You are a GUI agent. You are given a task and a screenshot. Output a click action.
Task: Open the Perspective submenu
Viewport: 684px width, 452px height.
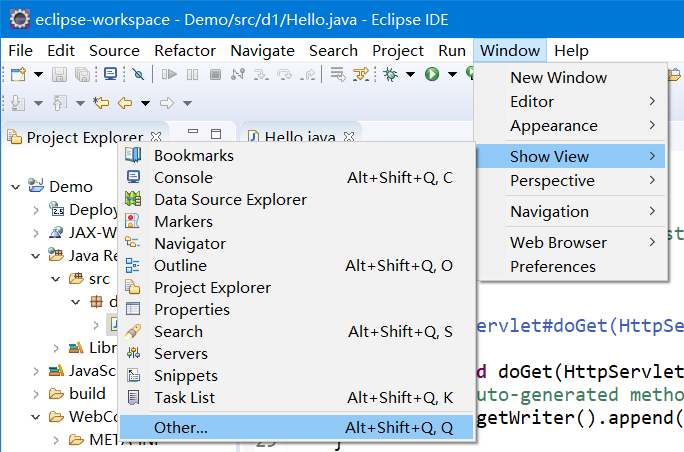coord(571,181)
